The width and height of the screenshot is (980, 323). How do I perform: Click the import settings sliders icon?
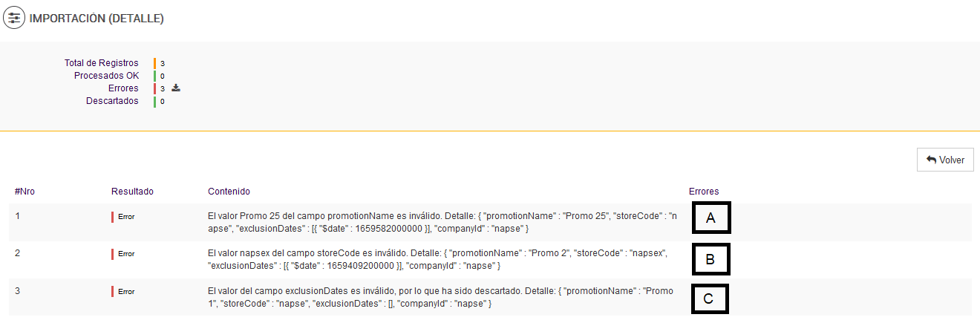point(13,18)
